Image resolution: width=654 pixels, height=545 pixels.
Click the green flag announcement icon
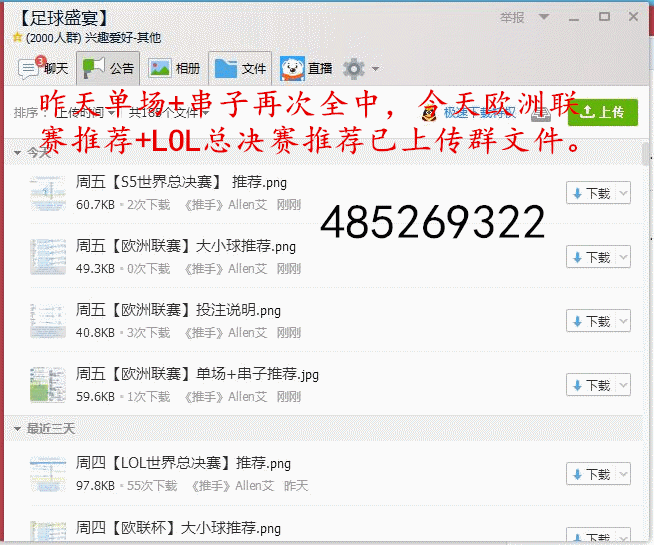tap(93, 68)
